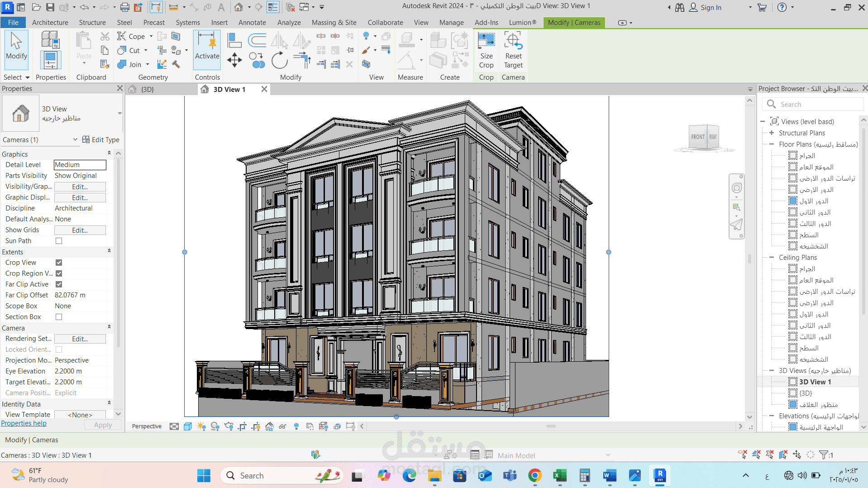Click Edit button for Show Grids
The image size is (868, 488).
[80, 230]
